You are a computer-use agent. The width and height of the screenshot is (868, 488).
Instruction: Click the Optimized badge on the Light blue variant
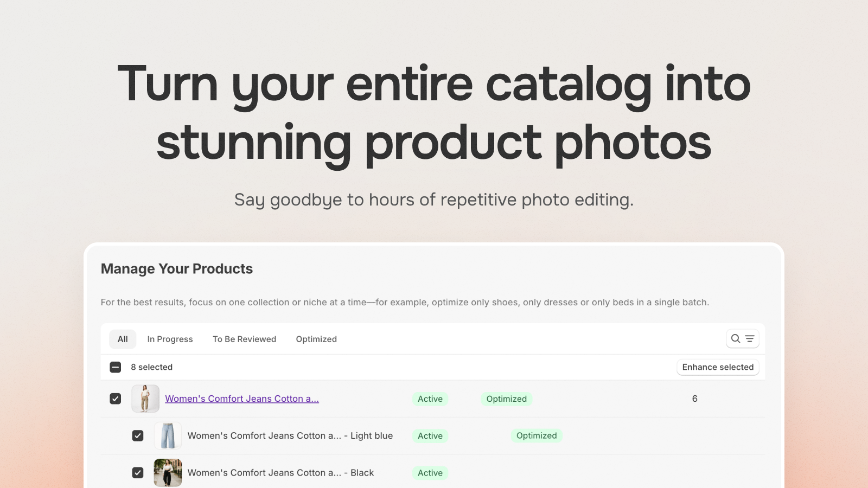(537, 435)
